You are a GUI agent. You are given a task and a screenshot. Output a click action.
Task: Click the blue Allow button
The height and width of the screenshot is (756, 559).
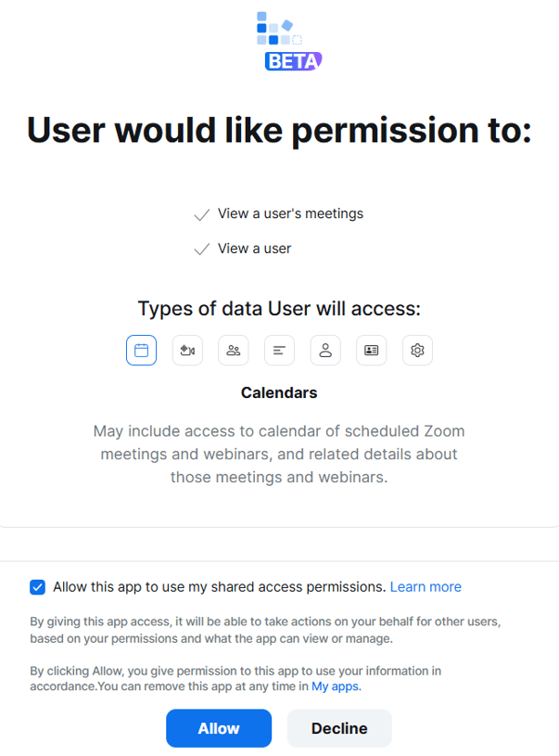coord(219,728)
